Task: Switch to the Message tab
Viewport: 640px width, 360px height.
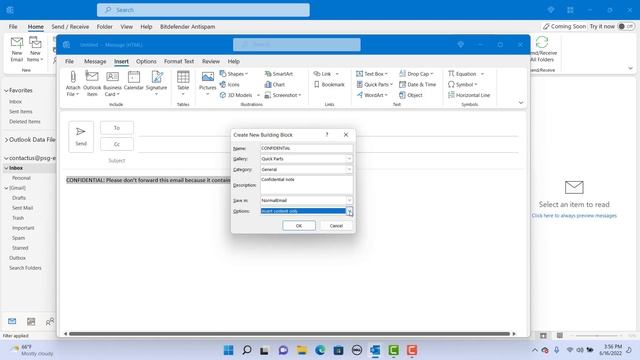Action: tap(95, 61)
